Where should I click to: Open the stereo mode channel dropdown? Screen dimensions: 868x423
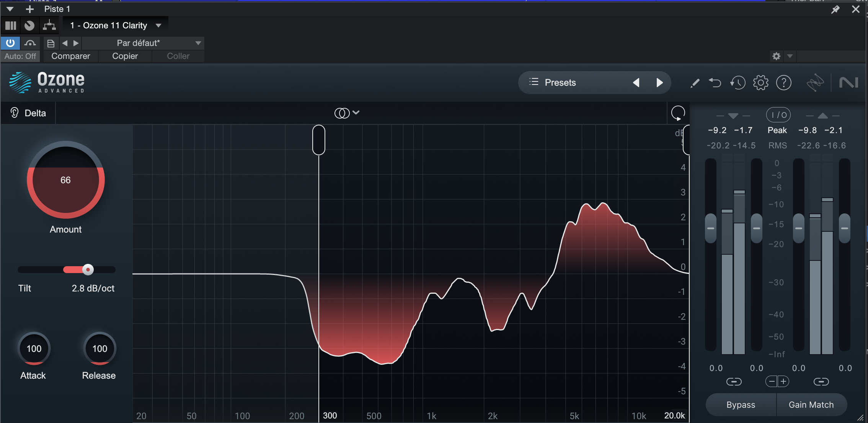coord(347,113)
